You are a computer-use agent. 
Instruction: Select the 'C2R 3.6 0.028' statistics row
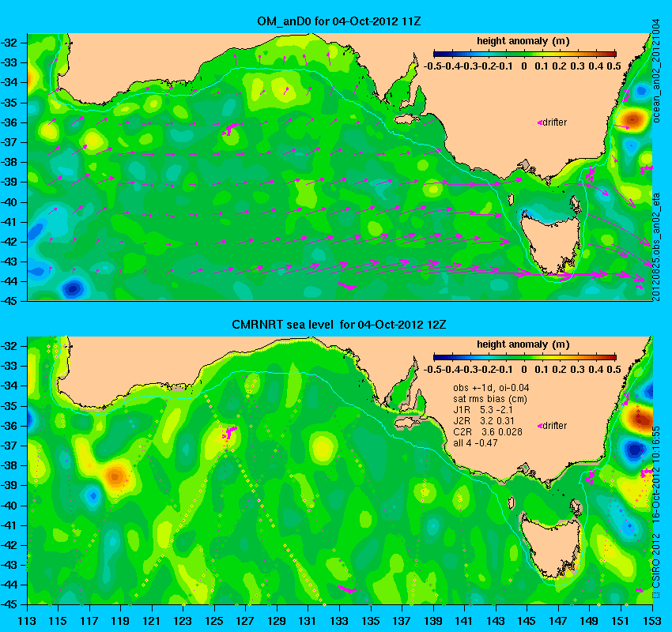coord(488,432)
